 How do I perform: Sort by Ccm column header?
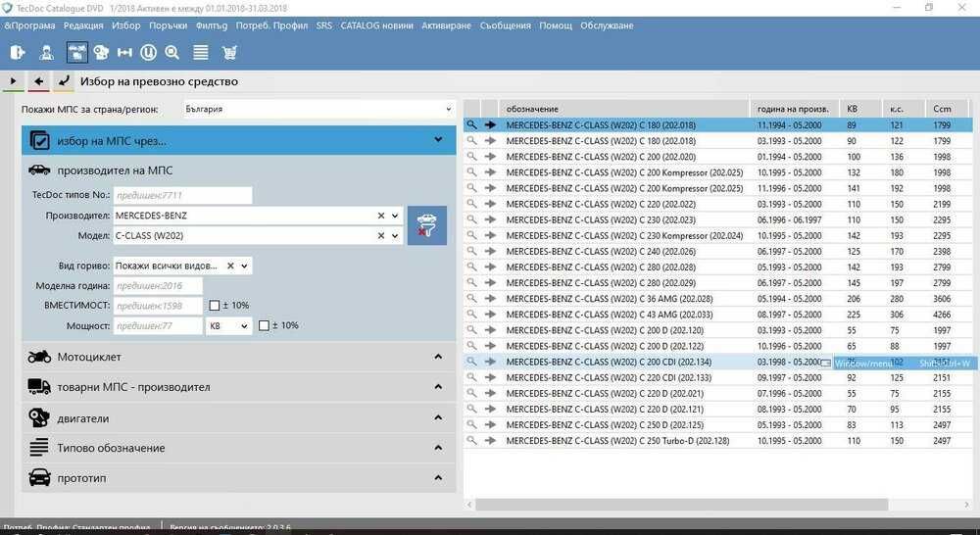946,109
